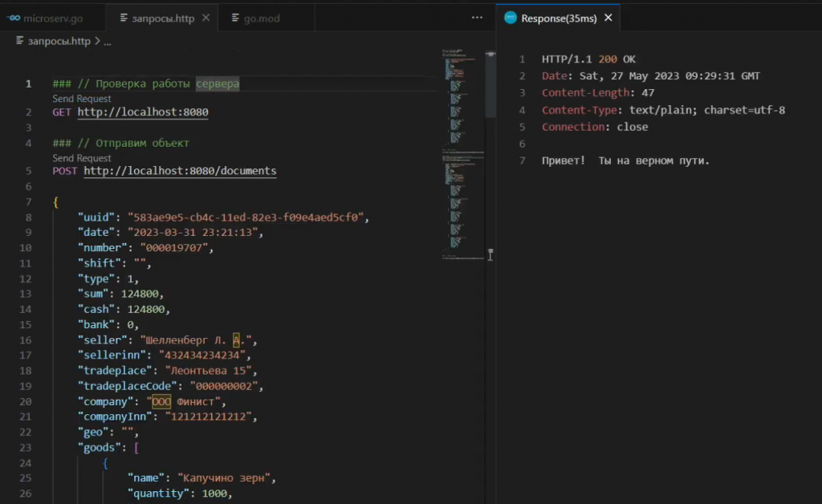Image resolution: width=822 pixels, height=504 pixels.
Task: Open the microserv.go tab
Action: click(52, 18)
